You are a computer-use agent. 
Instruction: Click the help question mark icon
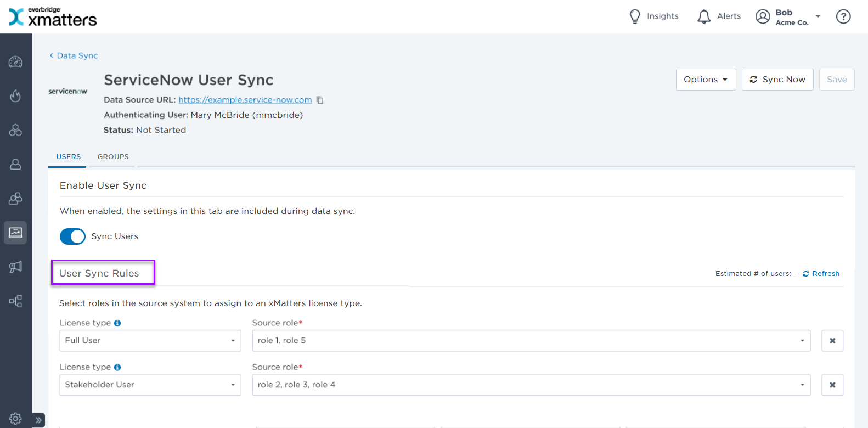coord(843,16)
